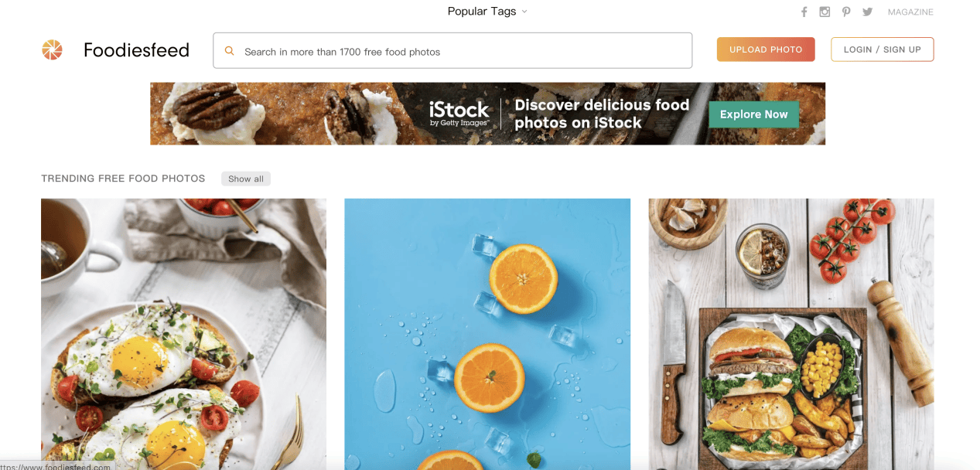The image size is (980, 470).
Task: Focus the free food photos search field
Action: click(x=464, y=52)
